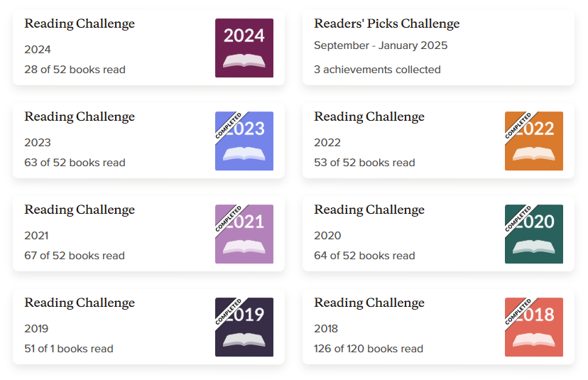Open the 2019 Reading Challenge heading
Screen dimensions: 588x380
(x=80, y=303)
